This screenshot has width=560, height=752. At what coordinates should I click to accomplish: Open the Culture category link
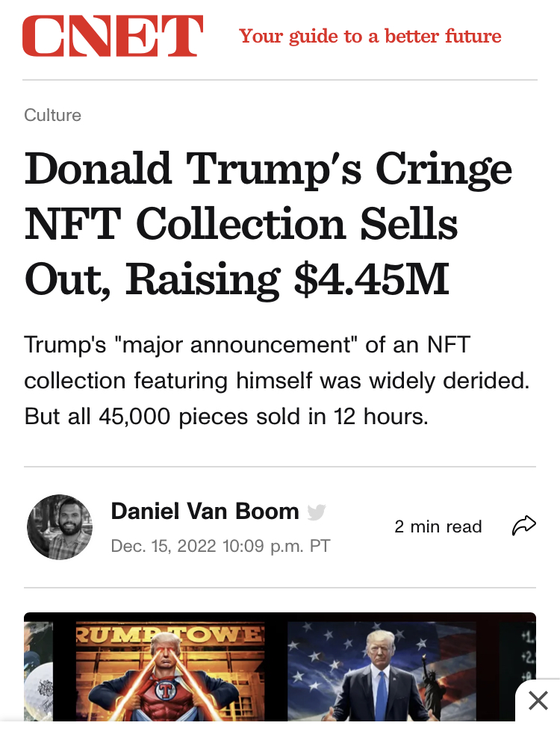52,115
